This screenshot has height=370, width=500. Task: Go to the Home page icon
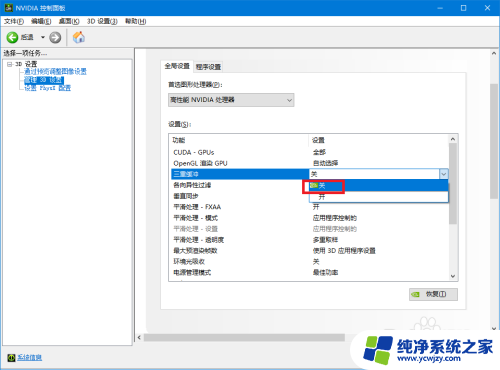pyautogui.click(x=79, y=37)
